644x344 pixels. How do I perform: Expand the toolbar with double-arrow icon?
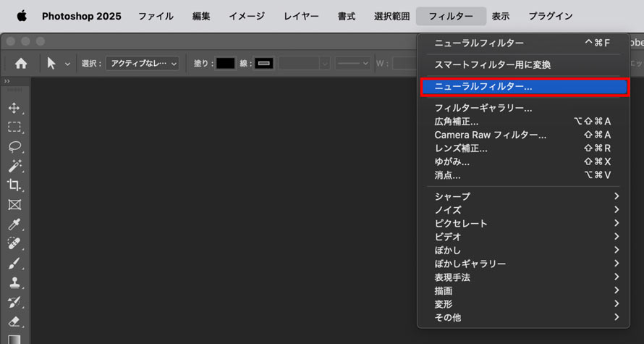click(x=7, y=81)
